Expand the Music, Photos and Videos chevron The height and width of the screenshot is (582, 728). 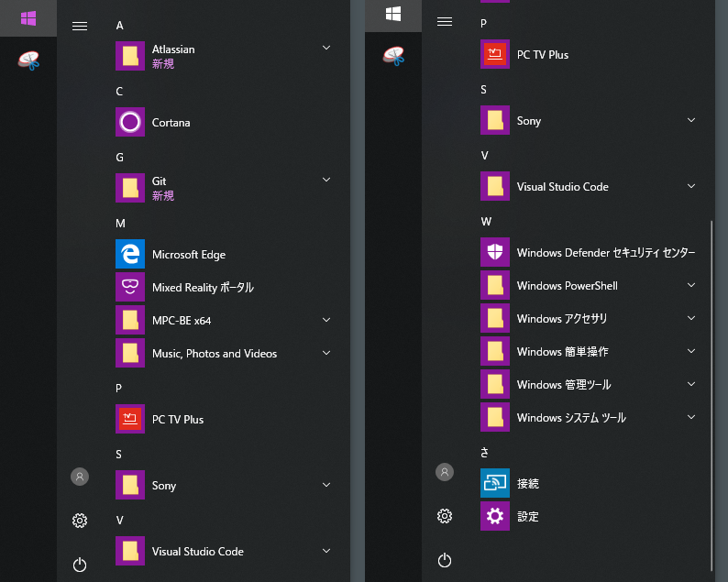click(x=326, y=353)
